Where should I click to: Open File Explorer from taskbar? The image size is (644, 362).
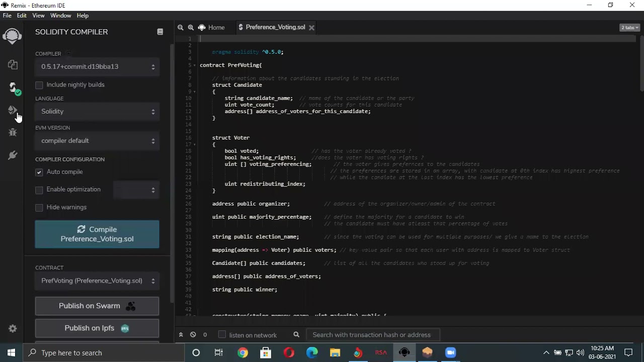coord(335,352)
